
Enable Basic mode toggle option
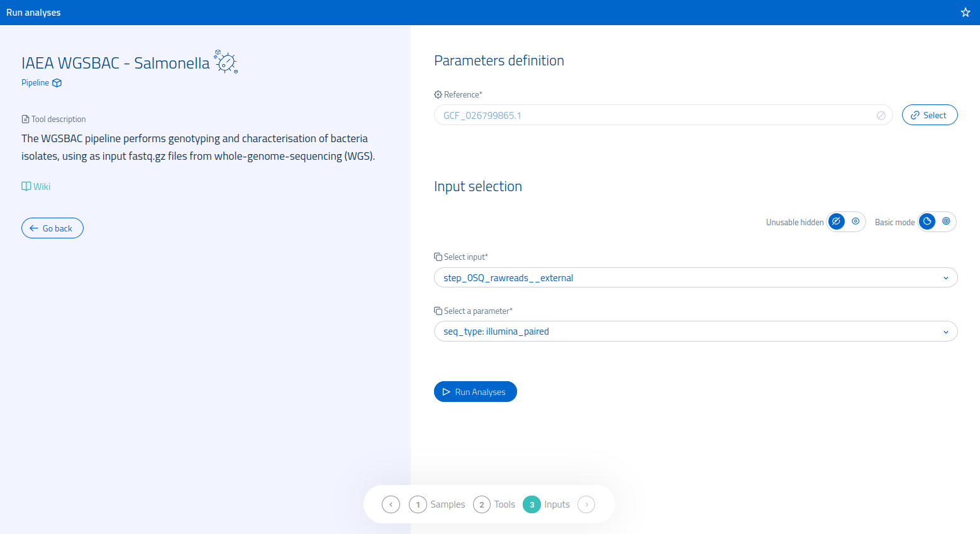click(927, 221)
